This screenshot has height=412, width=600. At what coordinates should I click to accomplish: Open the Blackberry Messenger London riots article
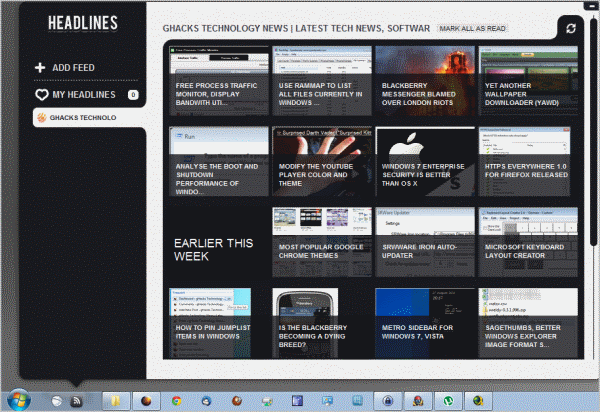pyautogui.click(x=424, y=81)
